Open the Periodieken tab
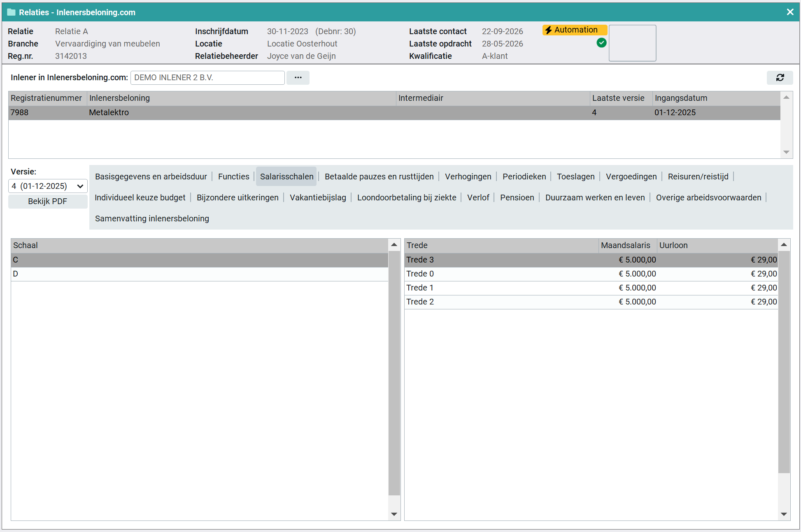 (524, 177)
